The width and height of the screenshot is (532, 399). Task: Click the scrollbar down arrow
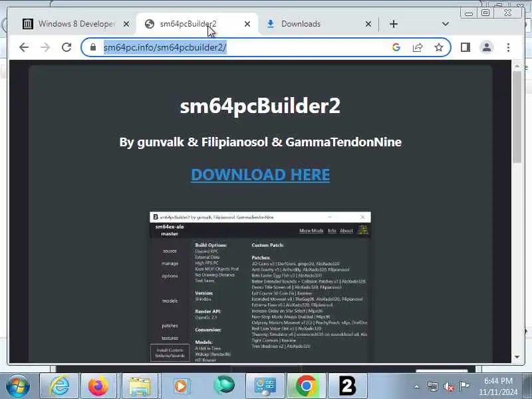(x=517, y=357)
